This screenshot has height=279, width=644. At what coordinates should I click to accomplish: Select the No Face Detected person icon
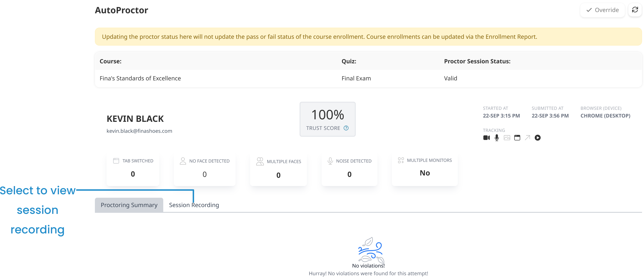pos(183,161)
